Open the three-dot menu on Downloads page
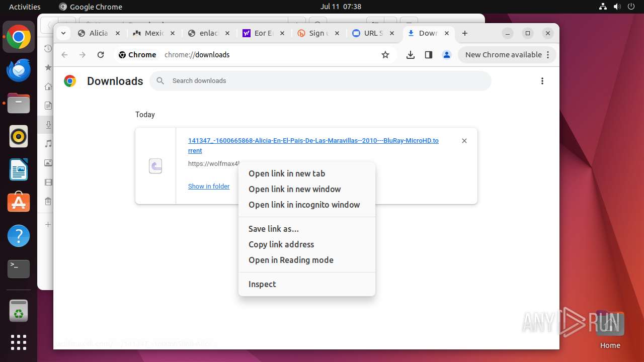Screen dimensions: 644x362 [542, 81]
